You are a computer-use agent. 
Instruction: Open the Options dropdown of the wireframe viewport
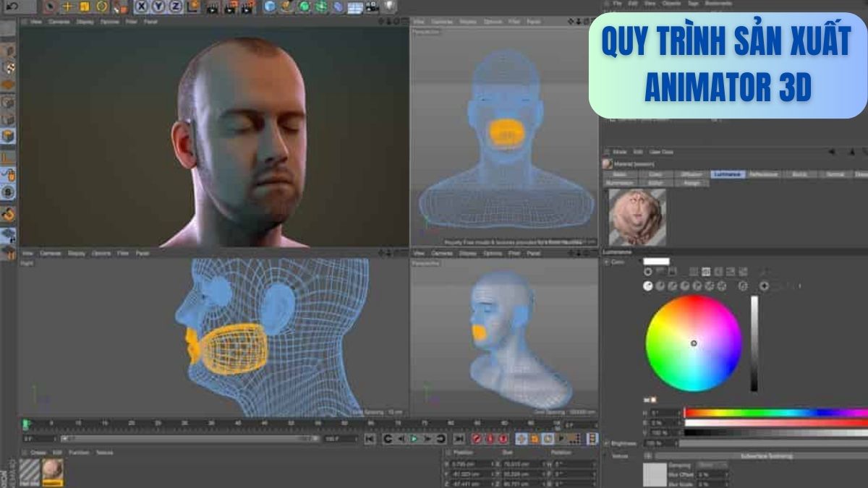pos(101,254)
